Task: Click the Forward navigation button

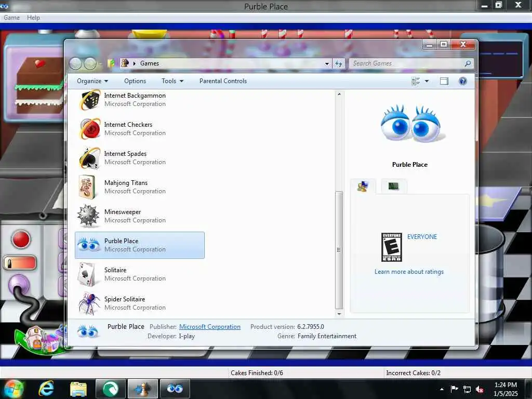Action: (x=90, y=63)
